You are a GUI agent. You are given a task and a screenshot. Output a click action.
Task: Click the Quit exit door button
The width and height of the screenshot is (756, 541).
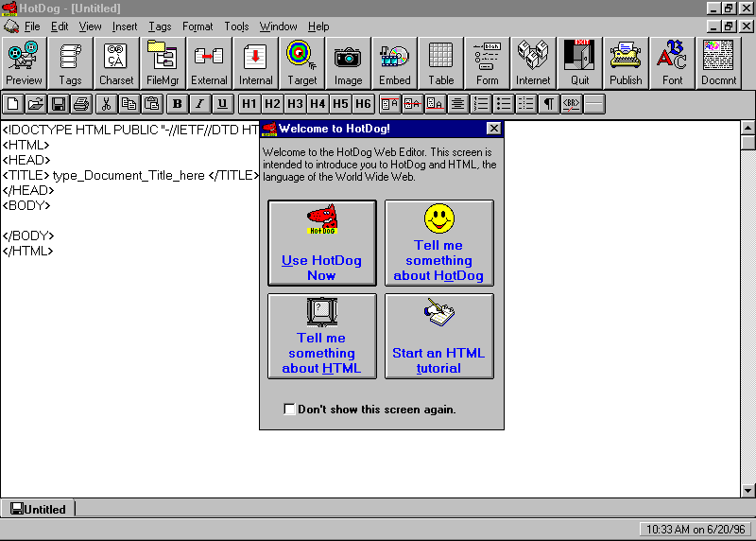(579, 63)
